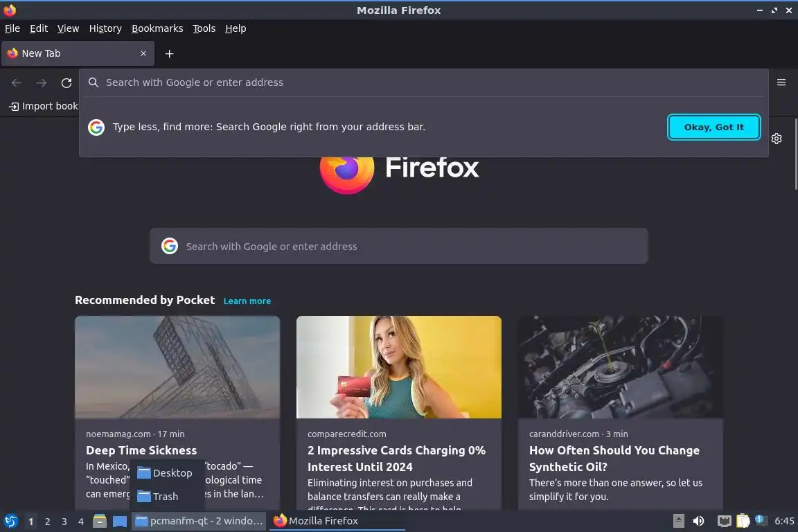Click the comparecredit.com source text
This screenshot has height=532, width=798.
pyautogui.click(x=346, y=434)
